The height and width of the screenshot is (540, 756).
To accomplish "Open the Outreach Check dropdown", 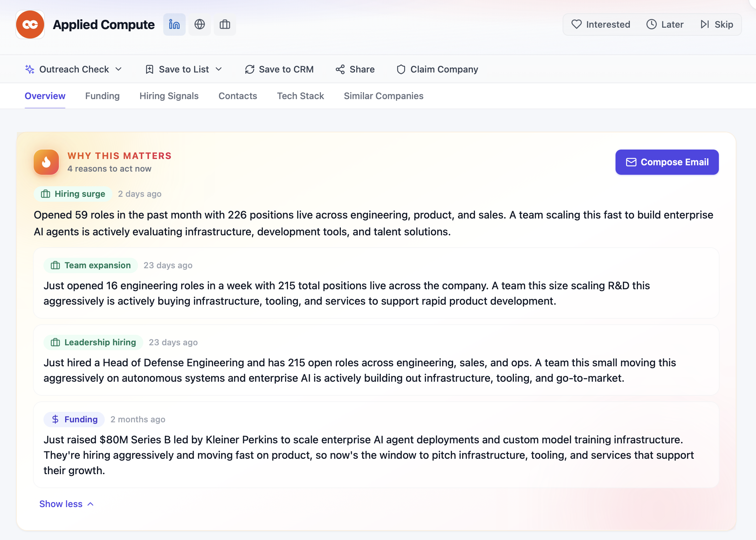I will (x=74, y=69).
